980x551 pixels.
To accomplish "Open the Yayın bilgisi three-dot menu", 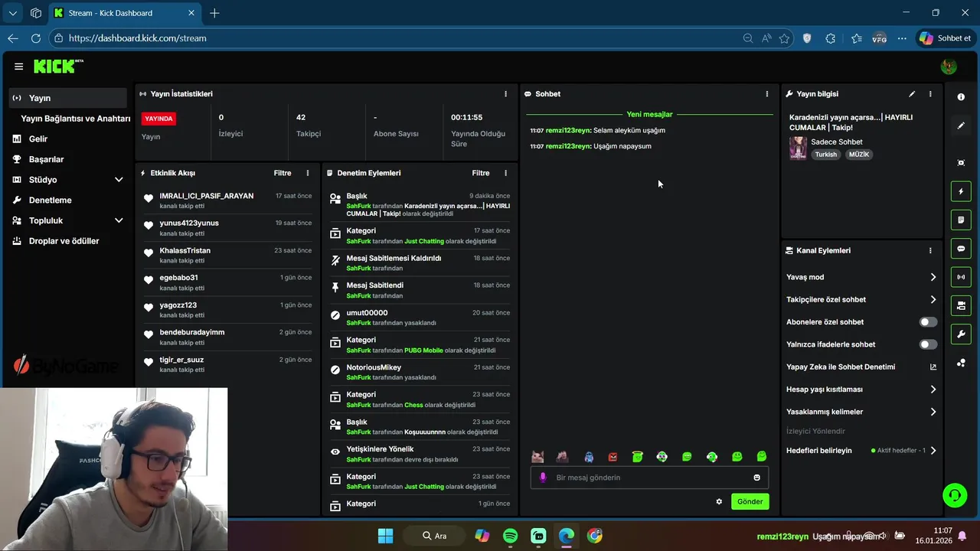I will pos(930,94).
